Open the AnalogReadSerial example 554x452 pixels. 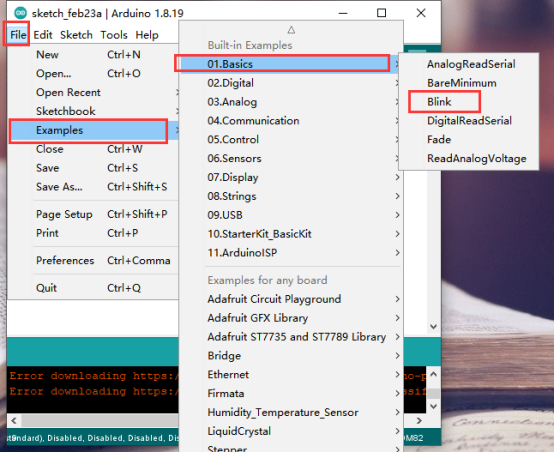(468, 64)
